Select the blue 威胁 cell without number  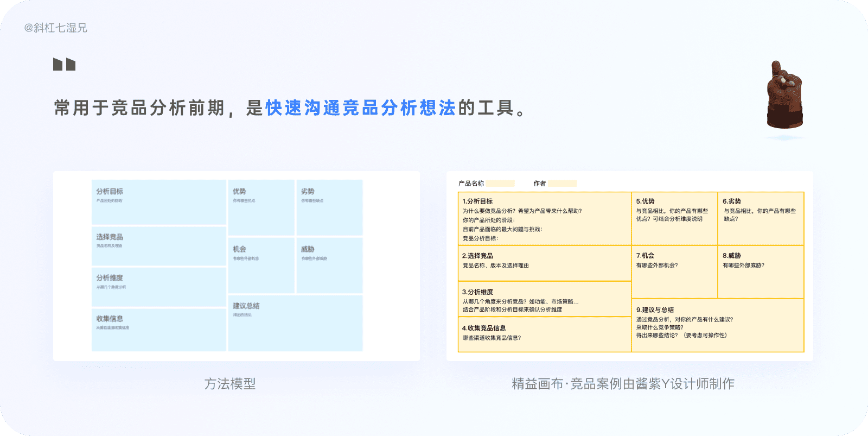pos(329,265)
